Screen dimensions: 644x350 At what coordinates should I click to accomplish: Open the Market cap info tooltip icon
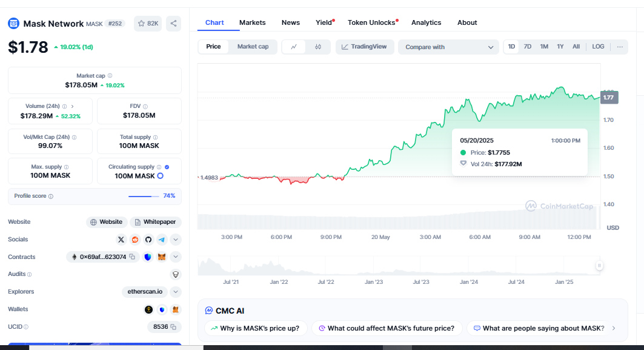click(x=110, y=76)
